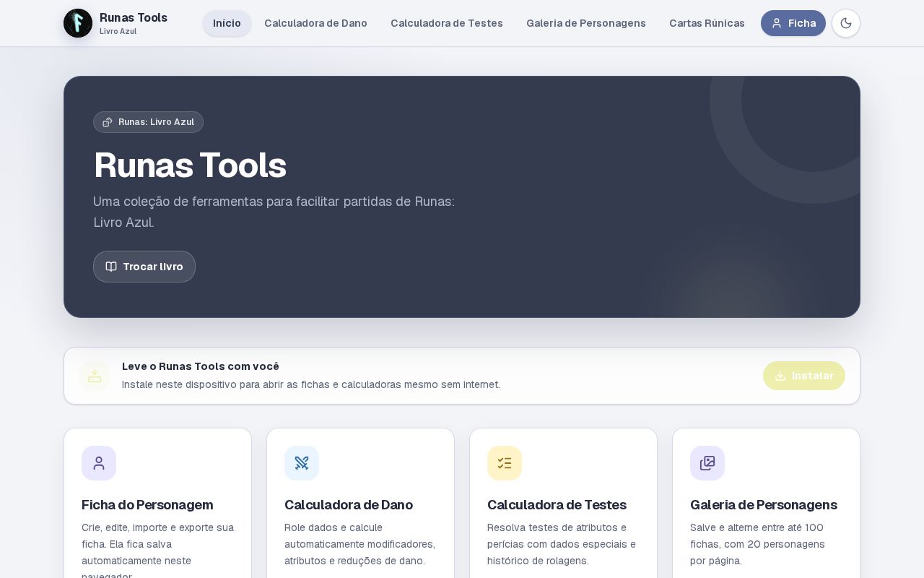This screenshot has height=578, width=924.
Task: Open Calculadora de Testes from the navbar
Action: pos(447,23)
